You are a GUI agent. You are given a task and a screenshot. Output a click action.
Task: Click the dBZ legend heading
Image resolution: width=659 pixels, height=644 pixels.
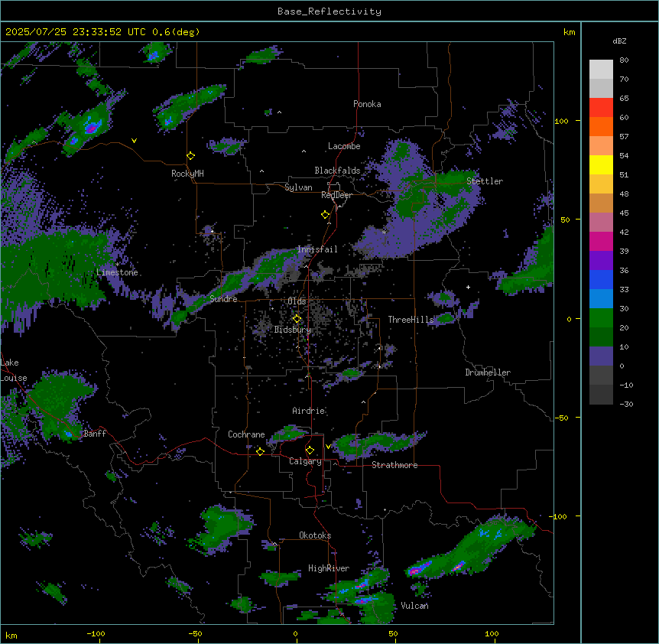click(x=619, y=41)
